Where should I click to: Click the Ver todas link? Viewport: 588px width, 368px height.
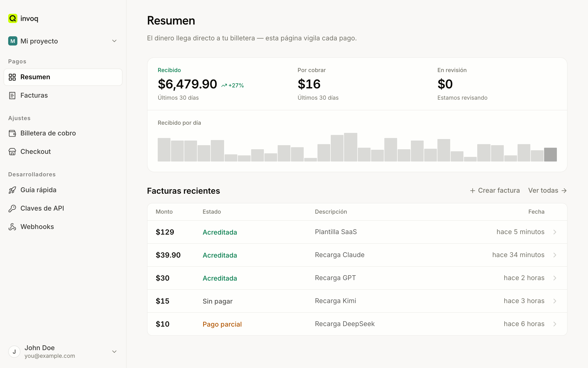547,191
